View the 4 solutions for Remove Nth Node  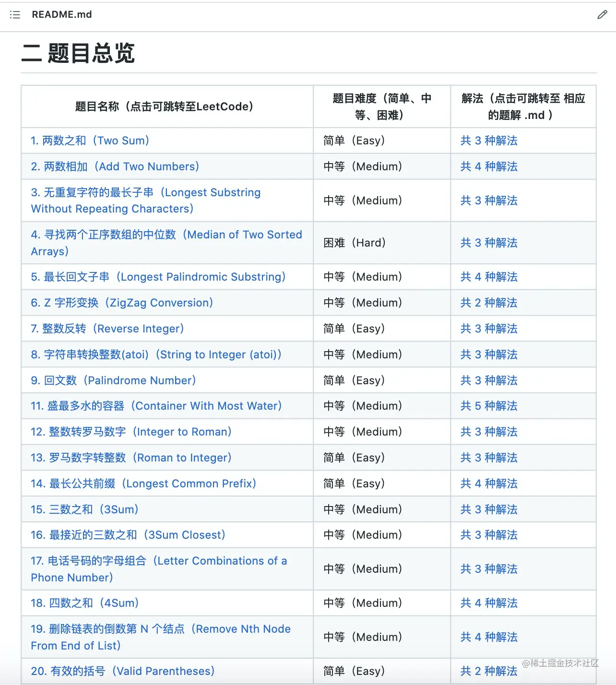[488, 637]
